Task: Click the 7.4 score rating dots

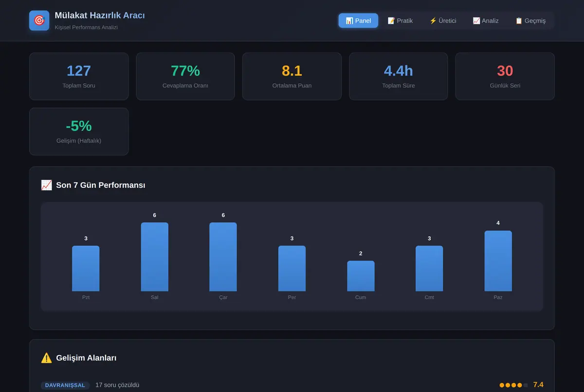Action: [x=513, y=385]
